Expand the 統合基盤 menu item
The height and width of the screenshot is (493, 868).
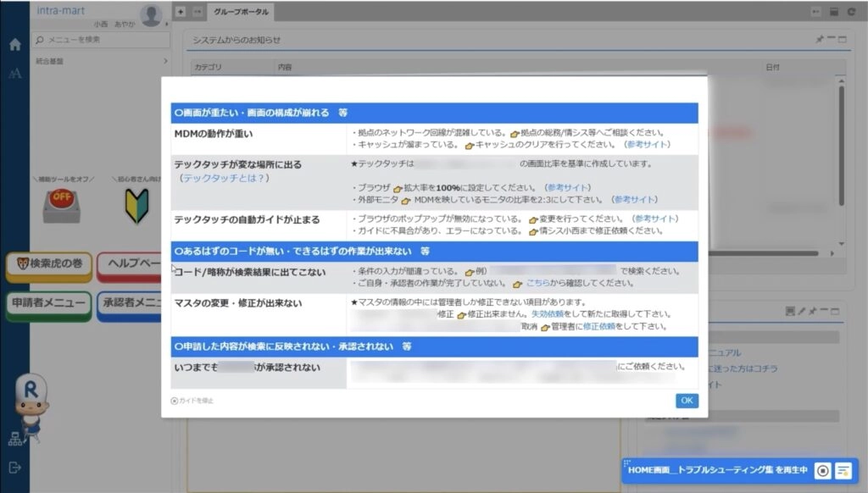(102, 62)
